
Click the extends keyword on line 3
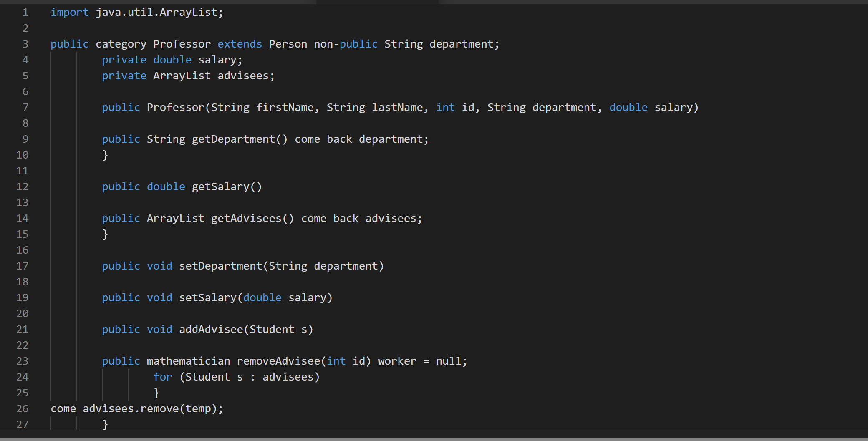click(239, 44)
